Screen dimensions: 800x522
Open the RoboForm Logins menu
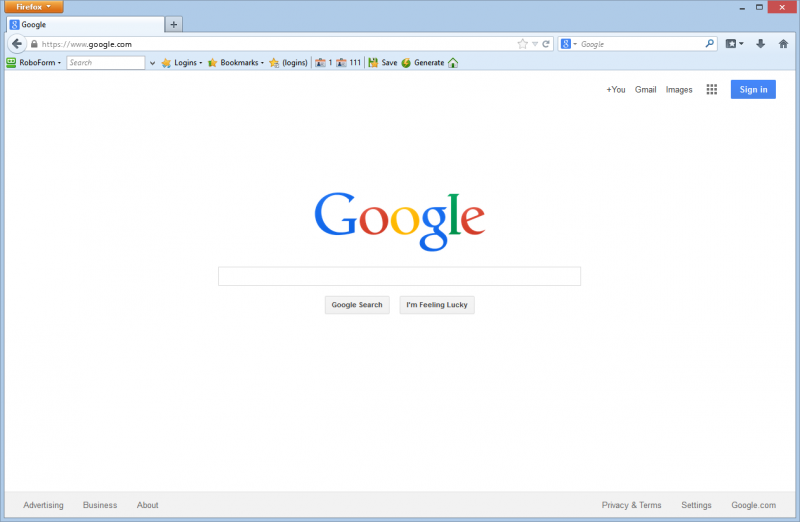[182, 63]
